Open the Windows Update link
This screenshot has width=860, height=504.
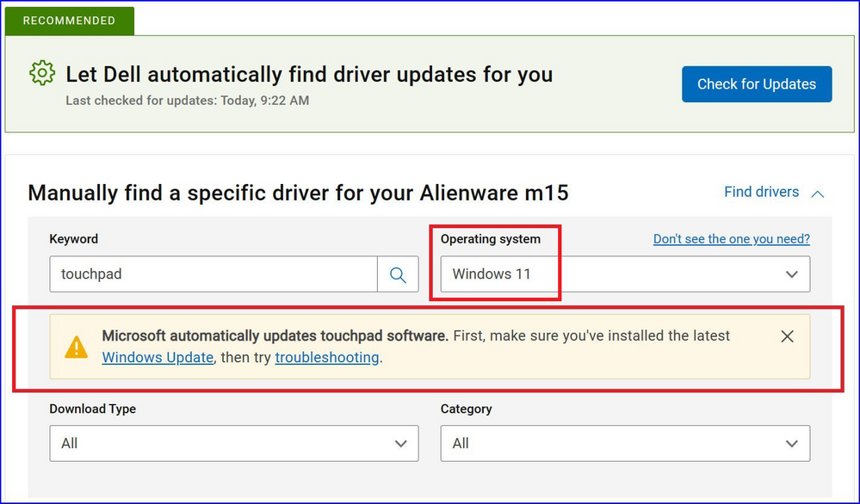[158, 357]
